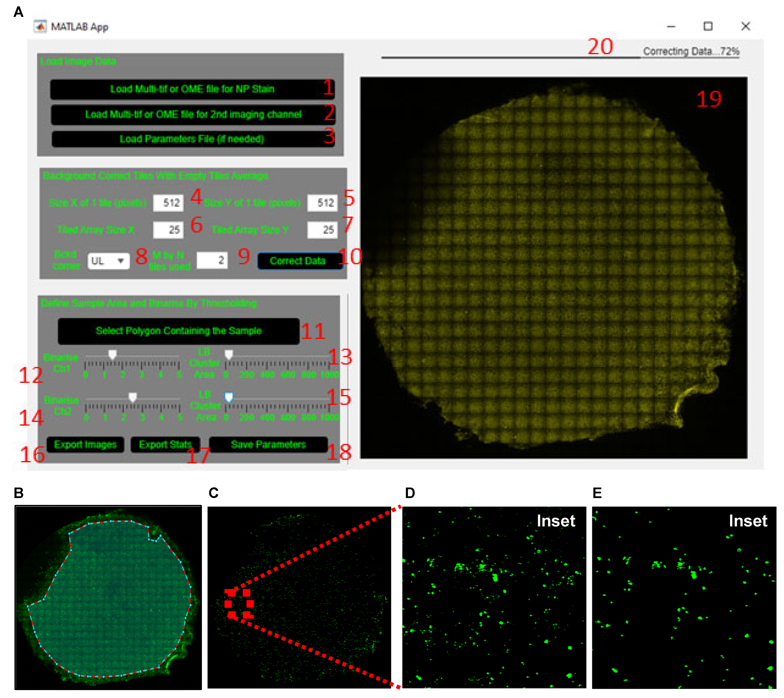Click the Binarise Ch1 slider thumb

(x=112, y=354)
